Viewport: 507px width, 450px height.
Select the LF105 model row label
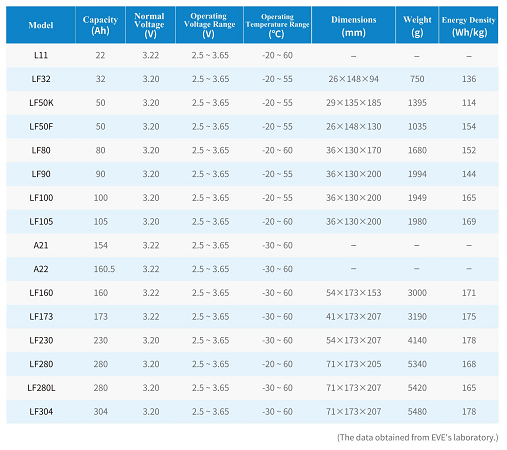coord(41,221)
